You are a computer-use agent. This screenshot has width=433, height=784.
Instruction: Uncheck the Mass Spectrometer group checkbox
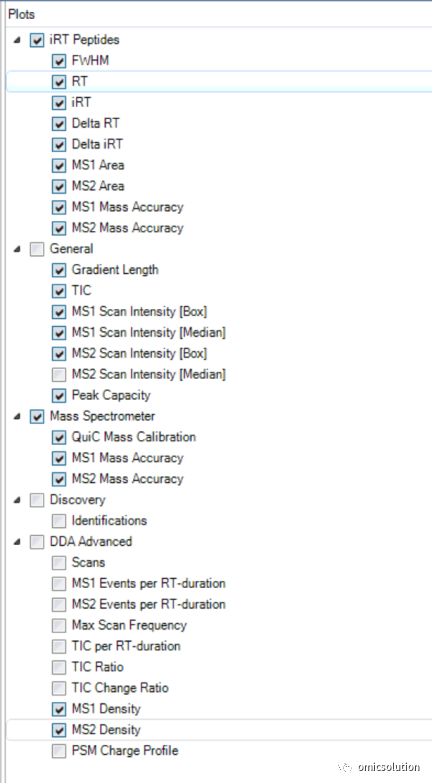pyautogui.click(x=37, y=416)
